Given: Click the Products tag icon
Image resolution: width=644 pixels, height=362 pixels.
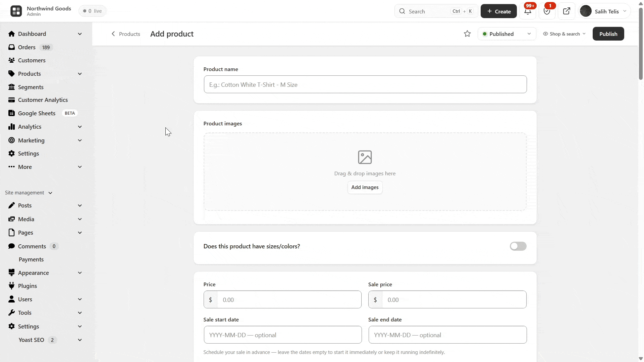Looking at the screenshot, I should click(11, 74).
